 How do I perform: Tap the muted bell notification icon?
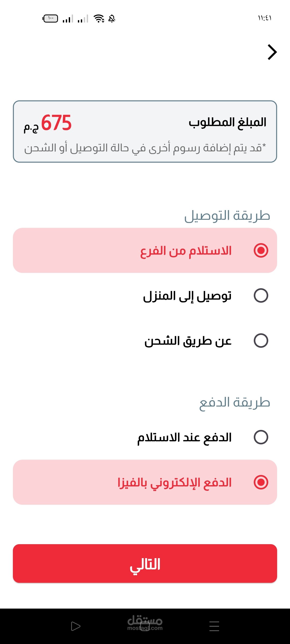pyautogui.click(x=112, y=19)
